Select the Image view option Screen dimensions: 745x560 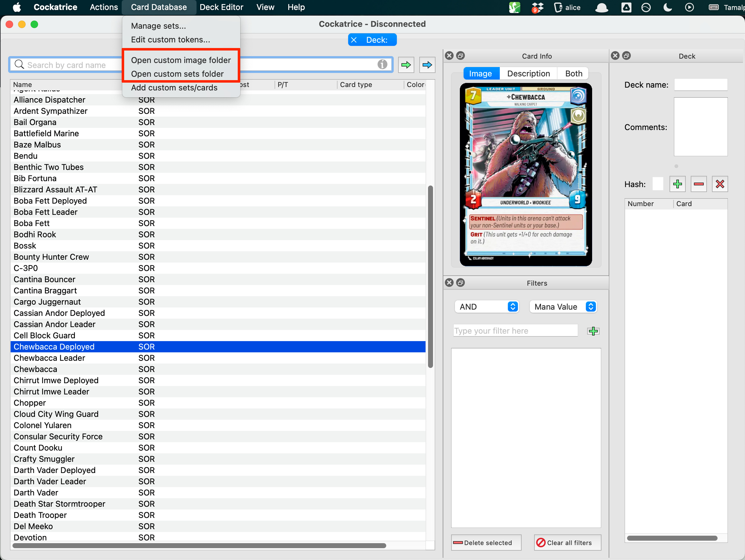[480, 74]
